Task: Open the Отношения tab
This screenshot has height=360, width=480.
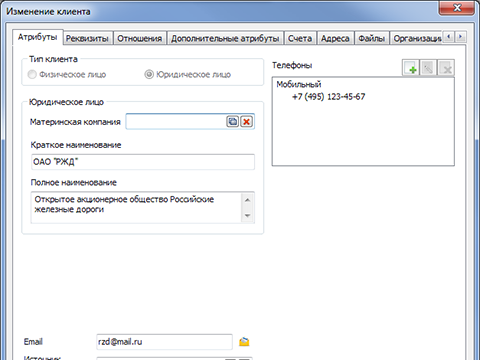Action: pyautogui.click(x=140, y=38)
